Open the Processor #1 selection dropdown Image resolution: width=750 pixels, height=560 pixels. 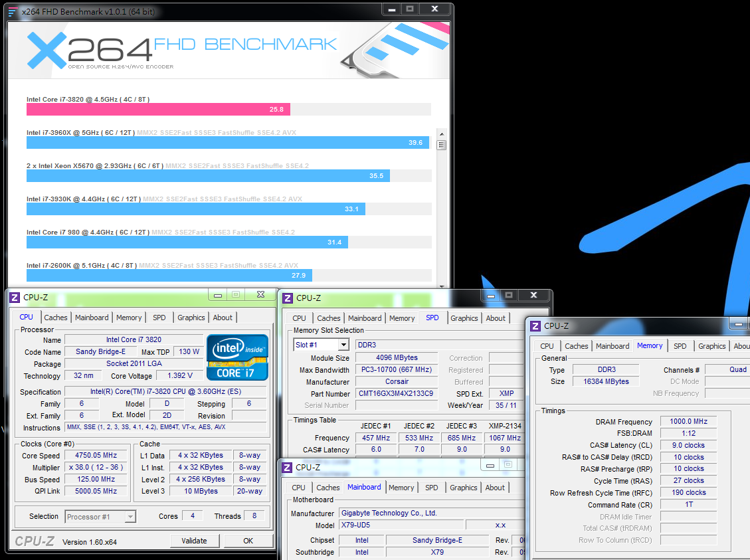click(x=130, y=516)
